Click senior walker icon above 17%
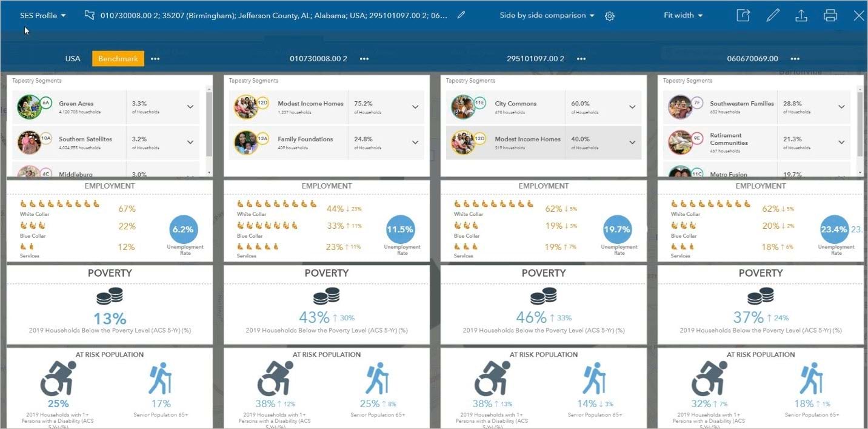 (x=161, y=379)
